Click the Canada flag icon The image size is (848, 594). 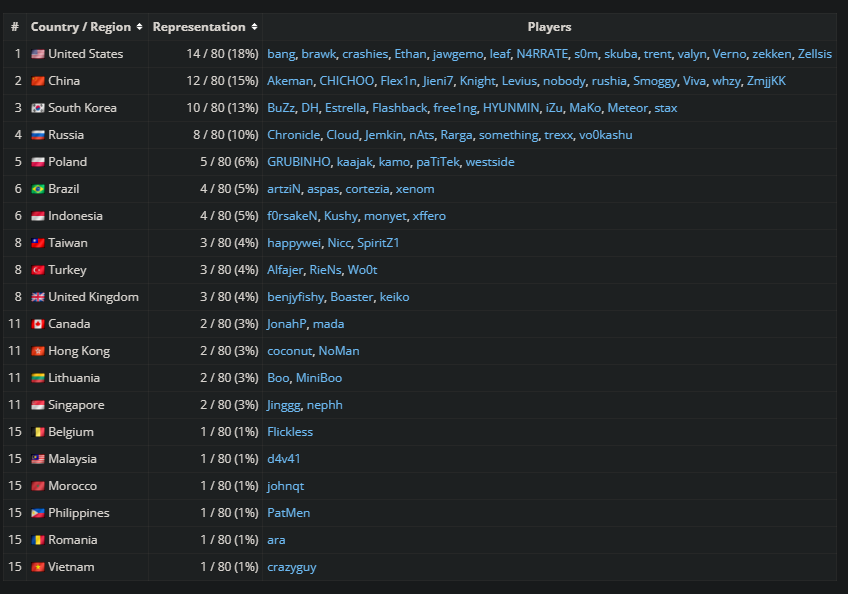tap(38, 324)
